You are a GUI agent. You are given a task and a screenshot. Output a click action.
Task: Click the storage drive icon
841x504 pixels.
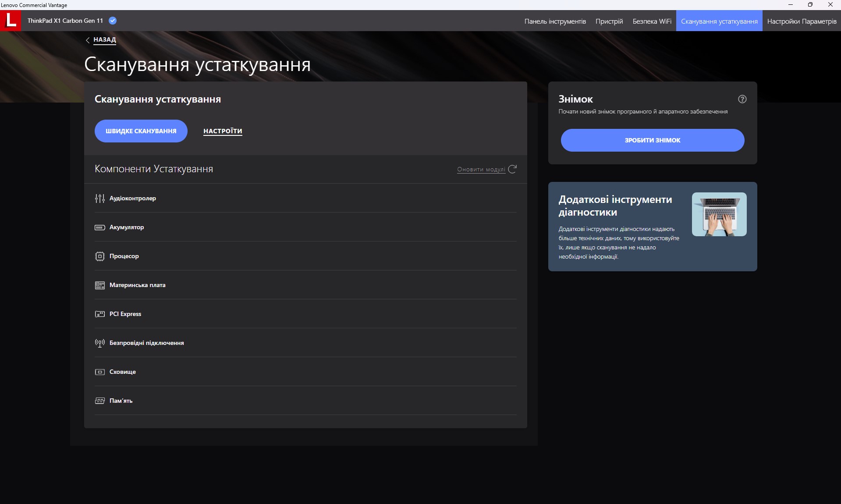click(x=99, y=372)
